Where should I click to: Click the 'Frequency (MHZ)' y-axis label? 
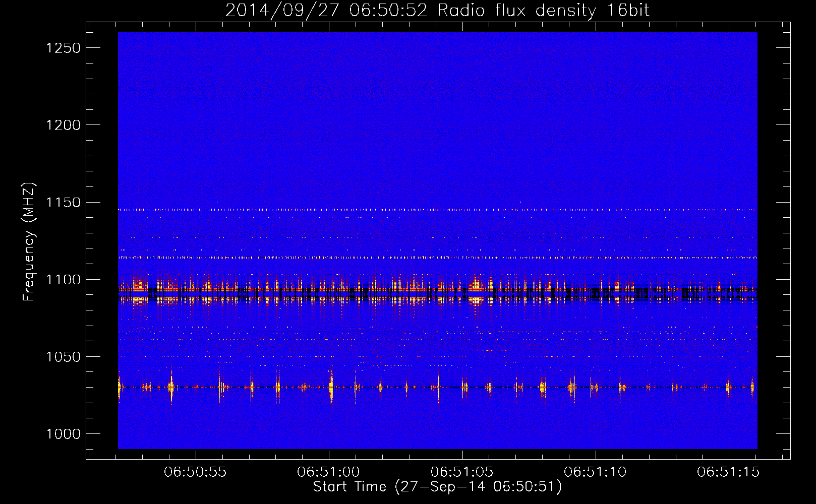pyautogui.click(x=29, y=242)
